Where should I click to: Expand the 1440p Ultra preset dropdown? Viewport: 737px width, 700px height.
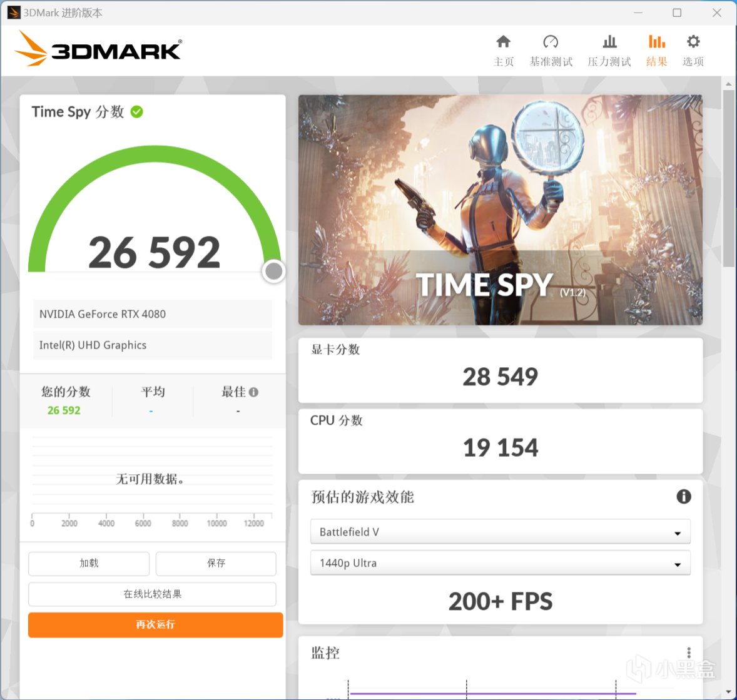click(x=500, y=563)
